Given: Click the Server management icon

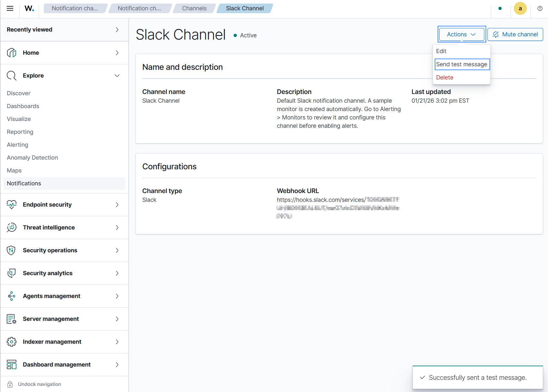Looking at the screenshot, I should point(12,319).
